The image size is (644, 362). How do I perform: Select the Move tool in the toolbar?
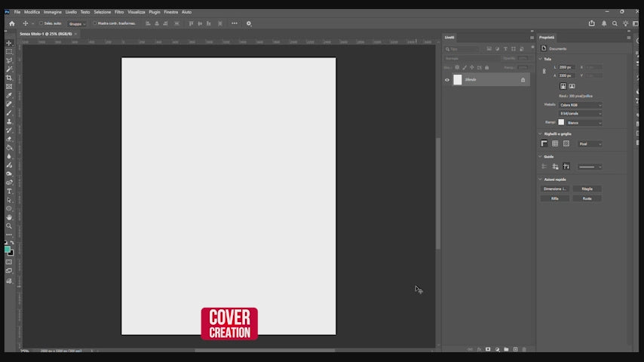9,43
